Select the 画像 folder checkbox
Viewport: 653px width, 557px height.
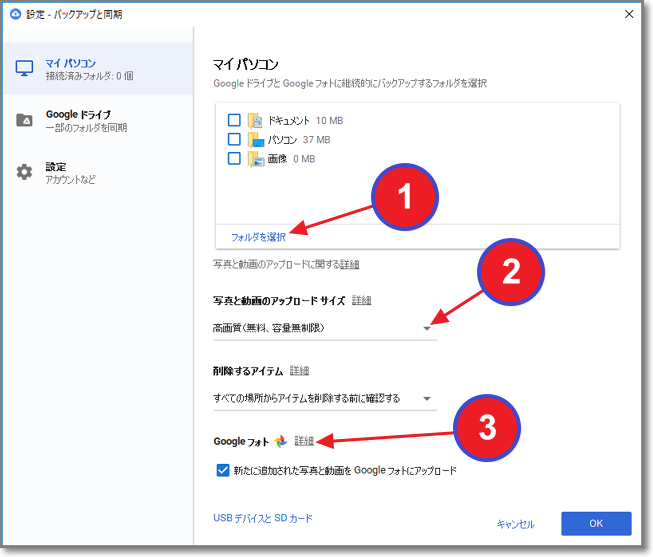point(234,158)
